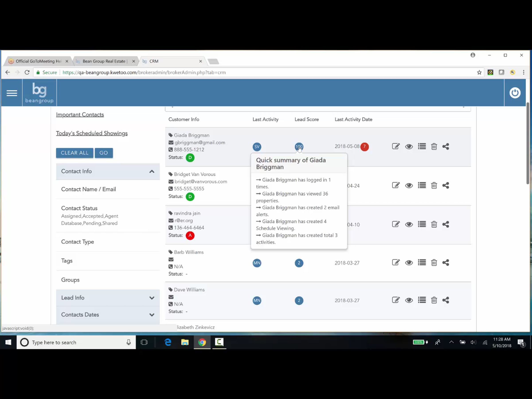
Task: Click edit icon for Giada Briggman
Action: click(x=396, y=146)
